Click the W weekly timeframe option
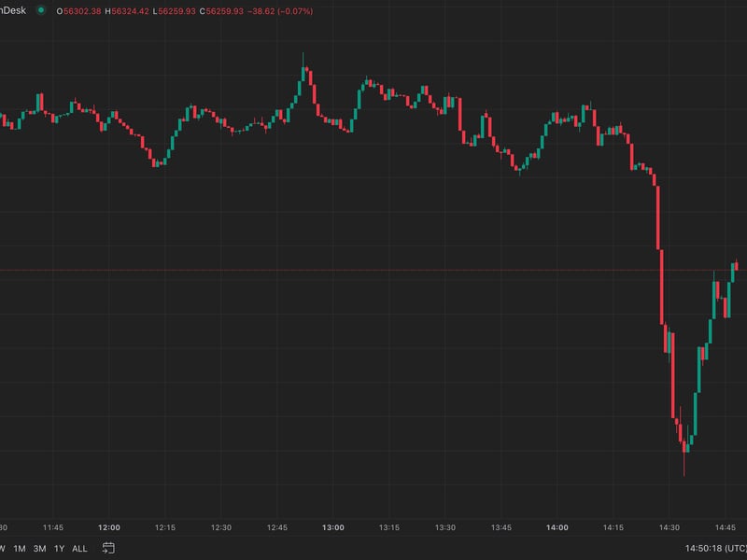This screenshot has height=560, width=747. (4, 548)
